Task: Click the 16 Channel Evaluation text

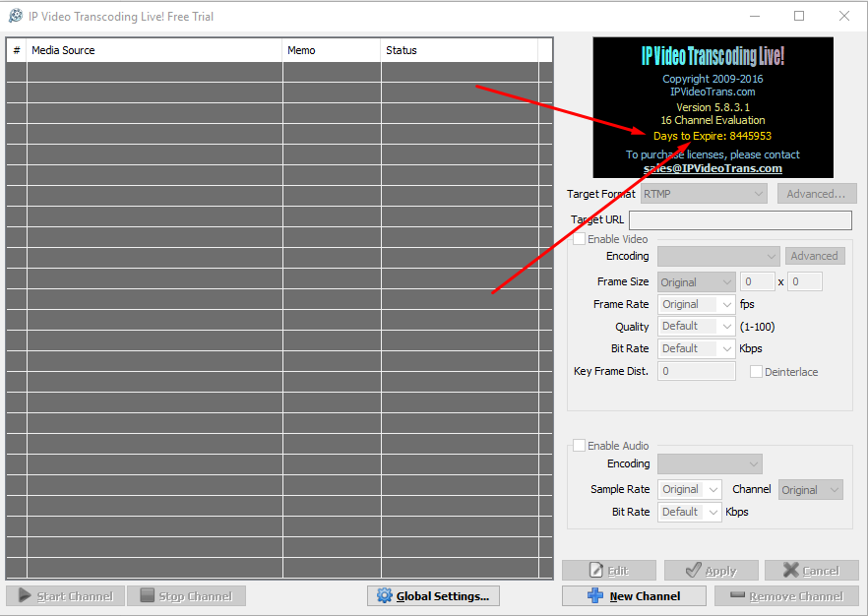Action: [x=713, y=120]
